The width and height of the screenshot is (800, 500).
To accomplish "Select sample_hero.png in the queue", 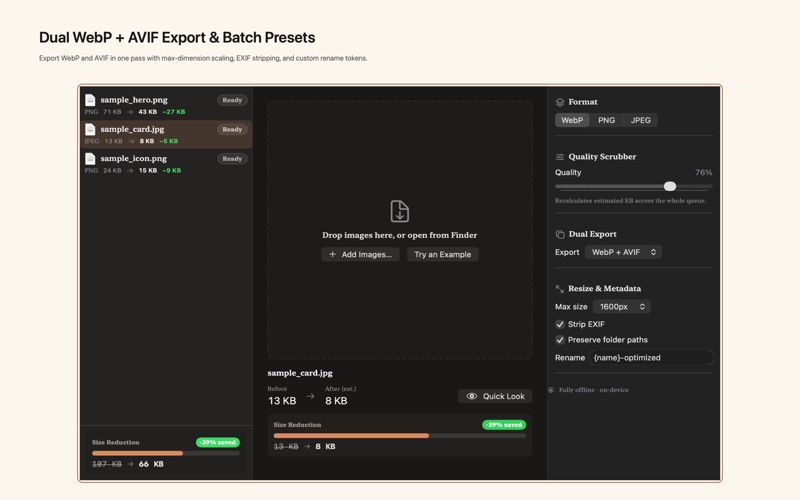I will click(166, 105).
